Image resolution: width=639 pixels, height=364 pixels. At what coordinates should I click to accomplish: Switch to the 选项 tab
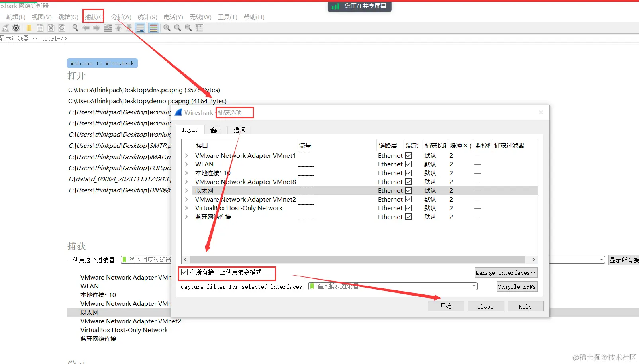point(239,130)
